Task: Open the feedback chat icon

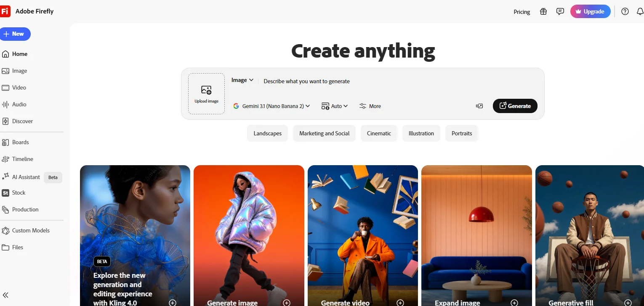Action: 560,12
